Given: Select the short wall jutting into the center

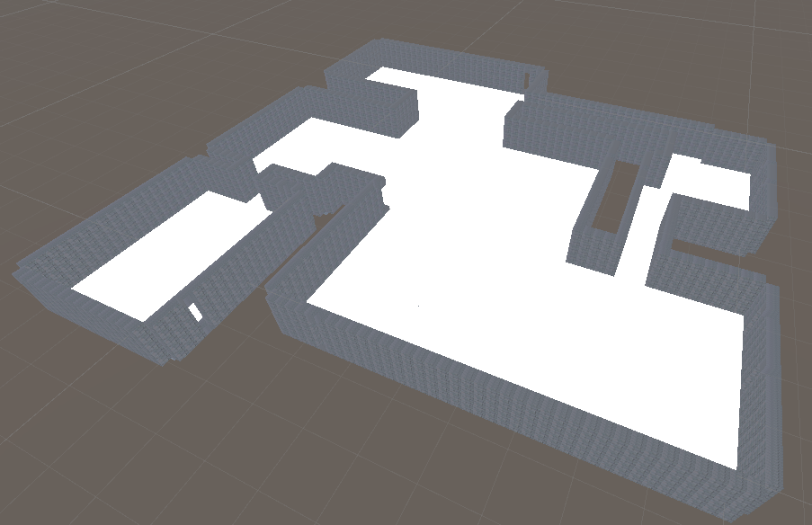Looking at the screenshot, I should (x=342, y=180).
